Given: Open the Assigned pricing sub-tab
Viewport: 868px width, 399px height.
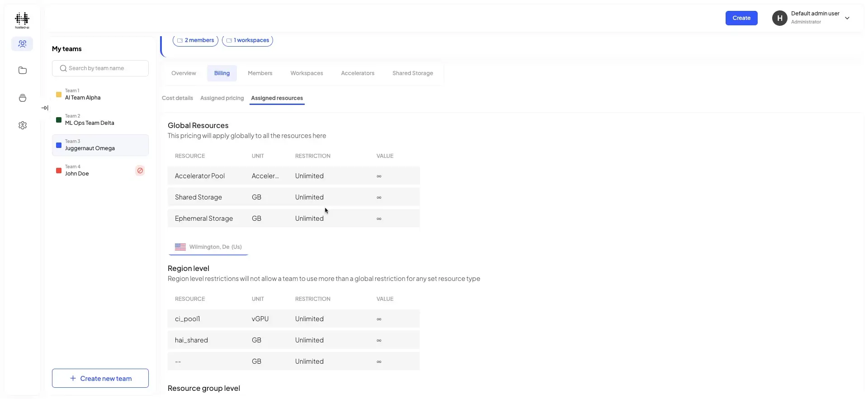Looking at the screenshot, I should [222, 98].
